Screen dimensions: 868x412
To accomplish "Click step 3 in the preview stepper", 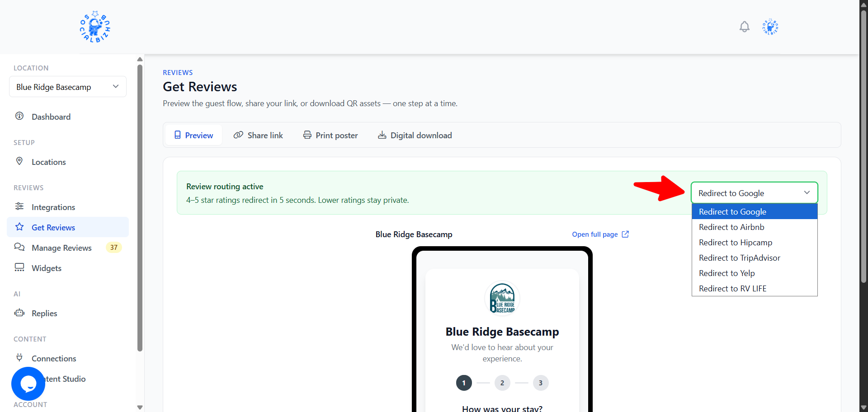I will [541, 383].
